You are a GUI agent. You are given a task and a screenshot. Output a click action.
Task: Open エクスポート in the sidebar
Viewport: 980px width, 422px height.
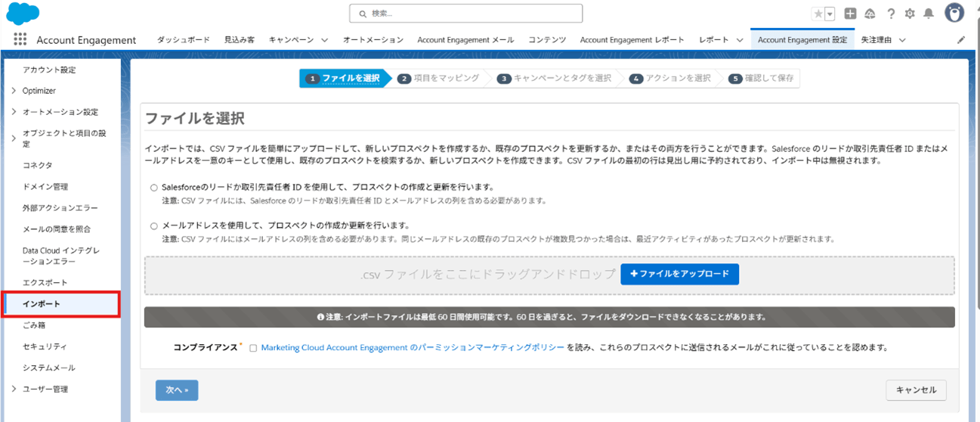(x=45, y=282)
